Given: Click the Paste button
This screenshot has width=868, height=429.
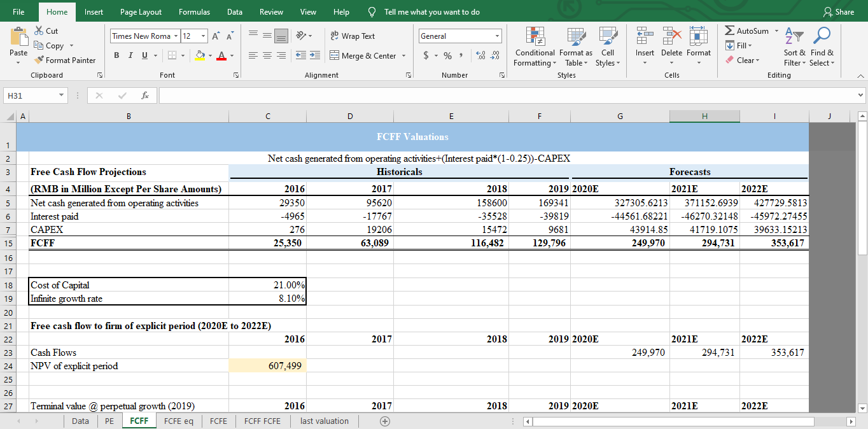Looking at the screenshot, I should point(18,38).
